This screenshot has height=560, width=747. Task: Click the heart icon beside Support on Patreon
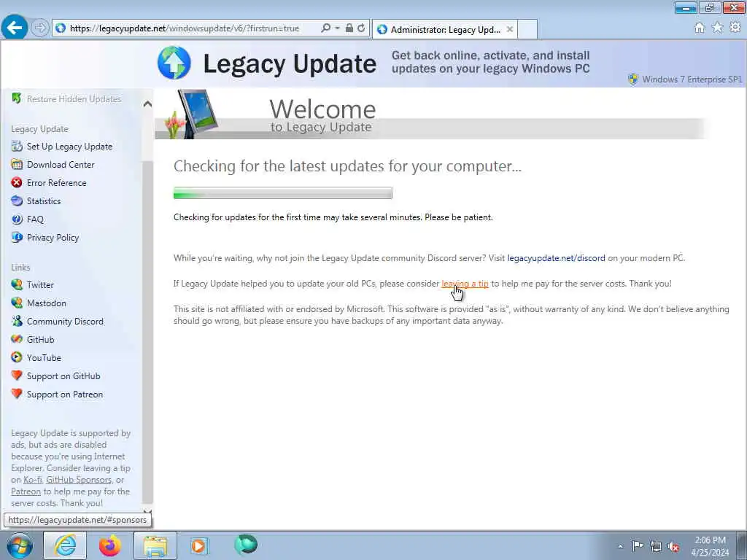tap(17, 394)
